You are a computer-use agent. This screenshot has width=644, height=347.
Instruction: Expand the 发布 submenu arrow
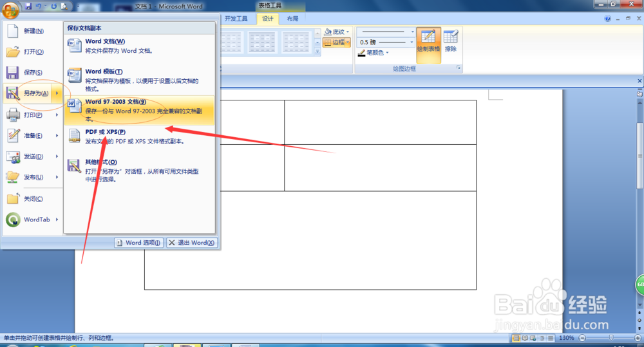[x=57, y=177]
